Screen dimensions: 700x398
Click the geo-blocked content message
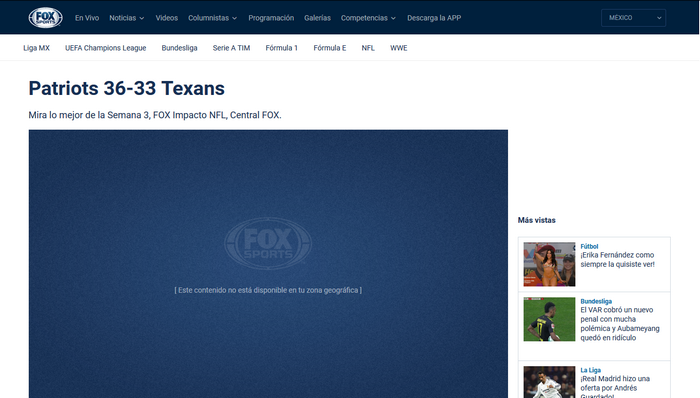tap(268, 290)
